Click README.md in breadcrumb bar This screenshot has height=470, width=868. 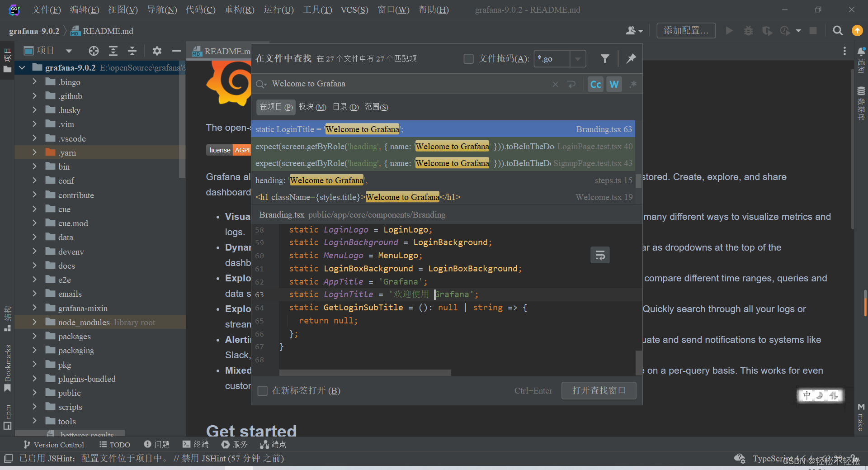pos(102,31)
